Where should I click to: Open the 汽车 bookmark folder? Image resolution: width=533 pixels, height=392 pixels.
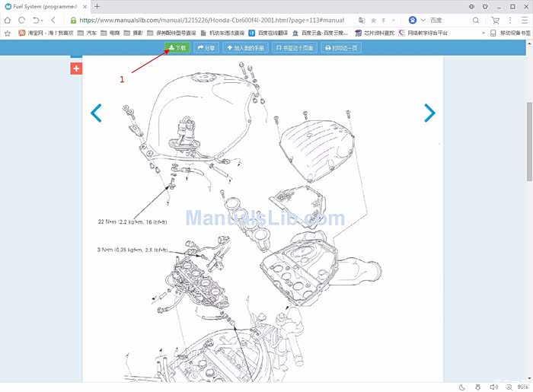pyautogui.click(x=87, y=33)
